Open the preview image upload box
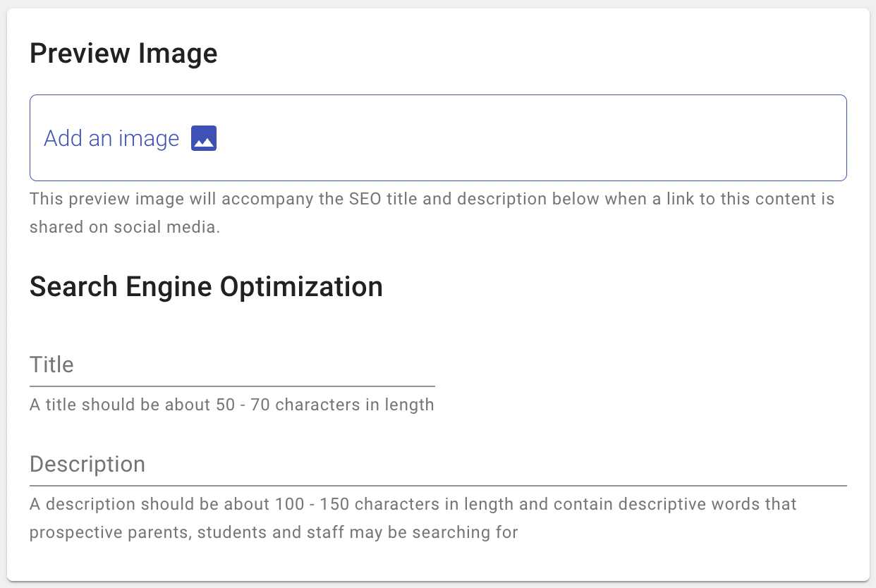The height and width of the screenshot is (588, 876). point(437,138)
